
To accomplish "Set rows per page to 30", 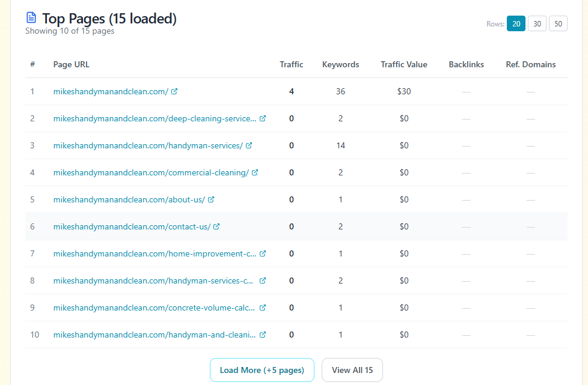I will point(537,24).
